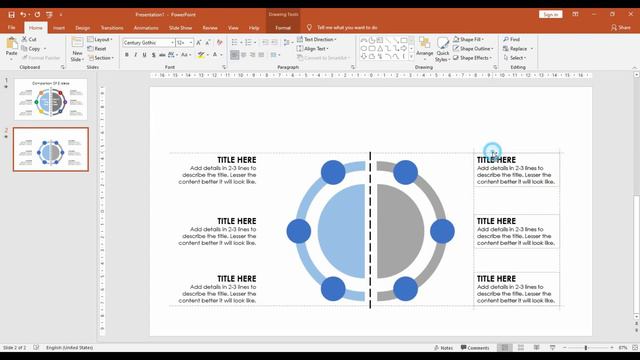The image size is (640, 360).
Task: Toggle the Notes pane
Action: [443, 348]
